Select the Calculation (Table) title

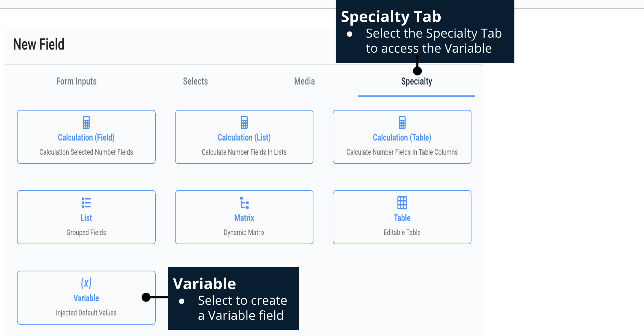pos(402,137)
